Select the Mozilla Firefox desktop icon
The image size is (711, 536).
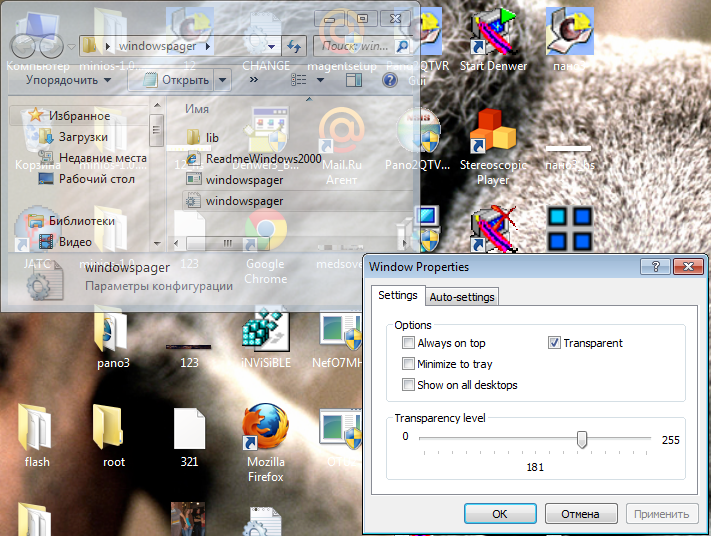pos(266,442)
